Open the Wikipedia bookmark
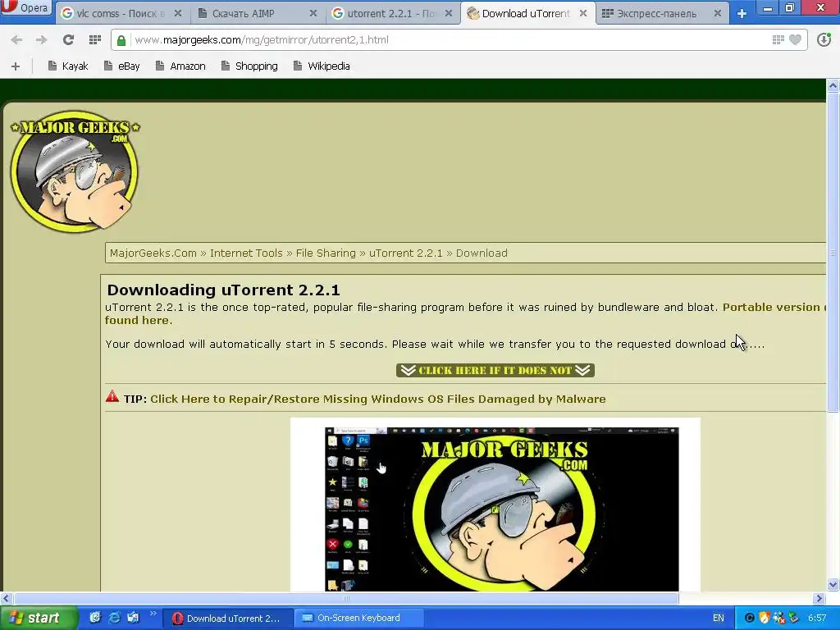Viewport: 840px width, 630px height. (322, 66)
